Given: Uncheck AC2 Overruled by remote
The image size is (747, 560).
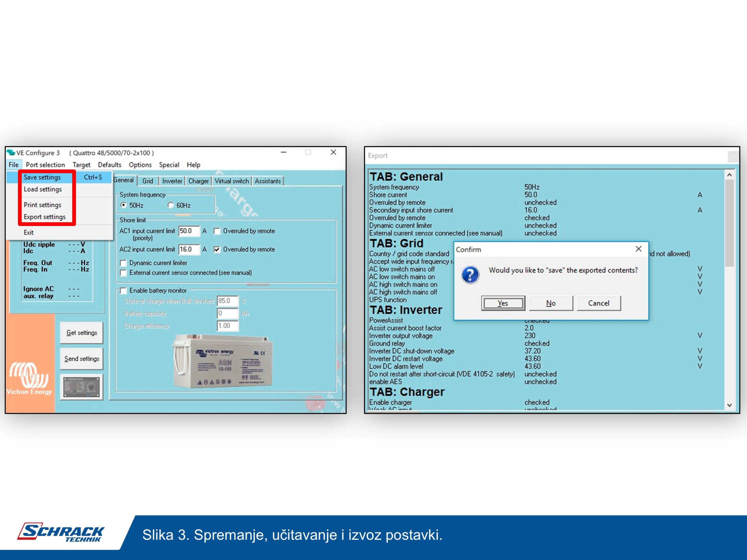Looking at the screenshot, I should click(217, 249).
